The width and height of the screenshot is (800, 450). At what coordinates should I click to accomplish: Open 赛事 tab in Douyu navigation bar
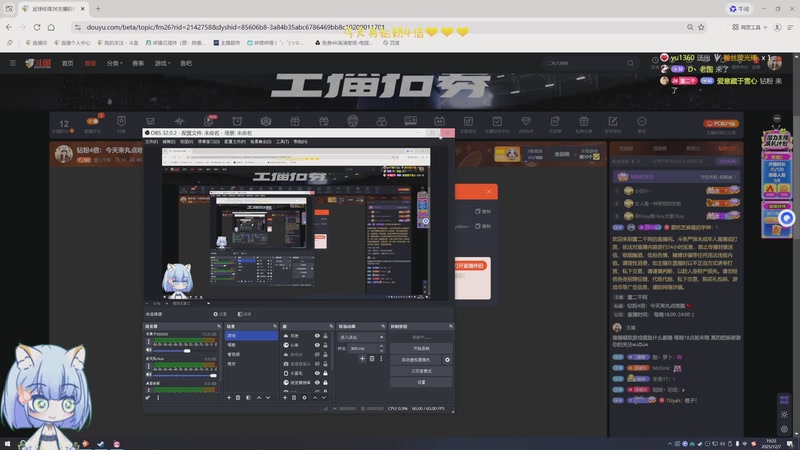click(x=138, y=63)
